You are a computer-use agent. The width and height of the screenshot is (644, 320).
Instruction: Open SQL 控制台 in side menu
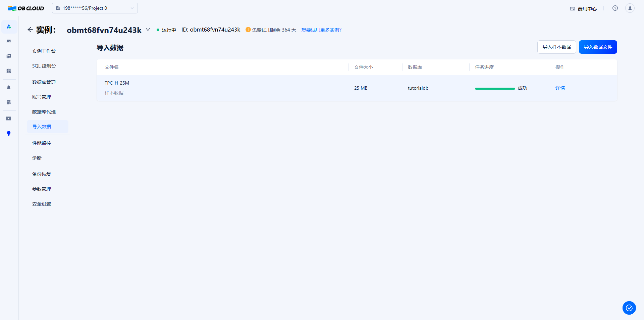(44, 66)
